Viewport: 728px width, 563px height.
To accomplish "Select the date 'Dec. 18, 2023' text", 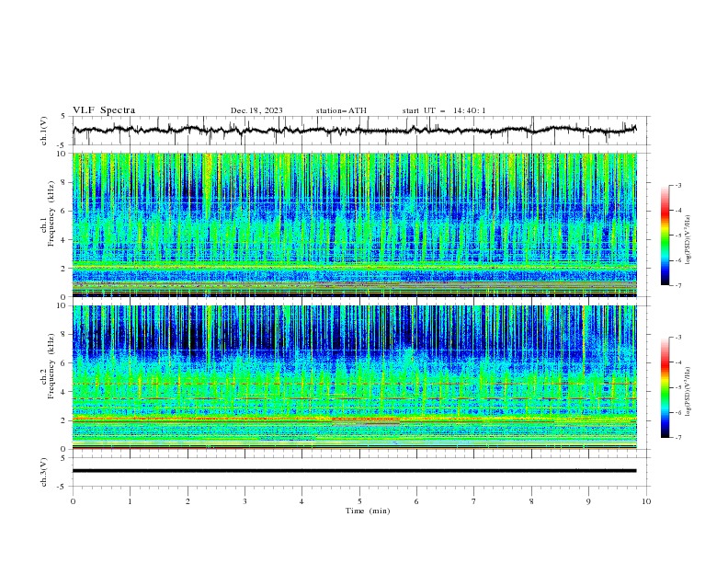I will point(256,110).
